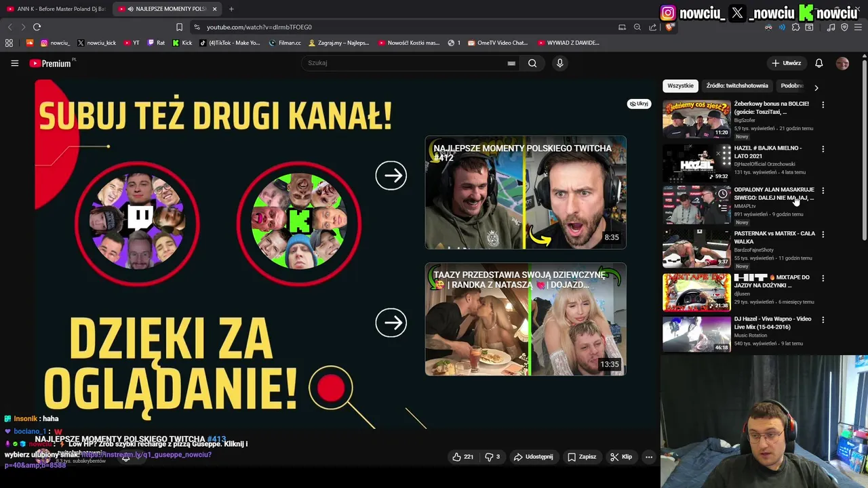Click channel name djlusen in sidebar

(x=742, y=294)
